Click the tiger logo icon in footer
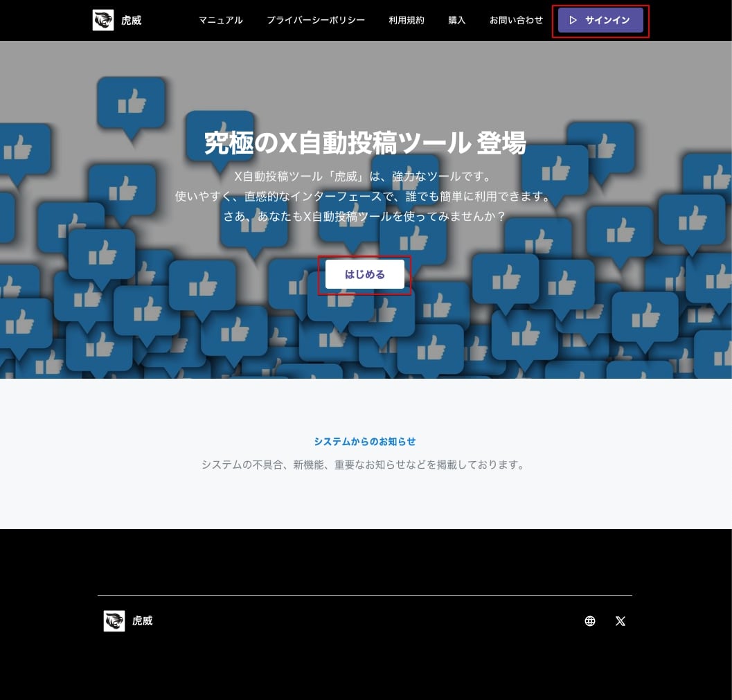 [x=114, y=620]
